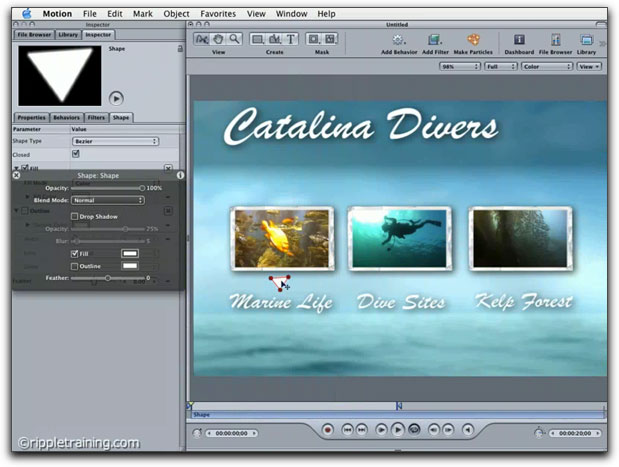
Task: Click the Make Particles icon
Action: click(x=472, y=39)
